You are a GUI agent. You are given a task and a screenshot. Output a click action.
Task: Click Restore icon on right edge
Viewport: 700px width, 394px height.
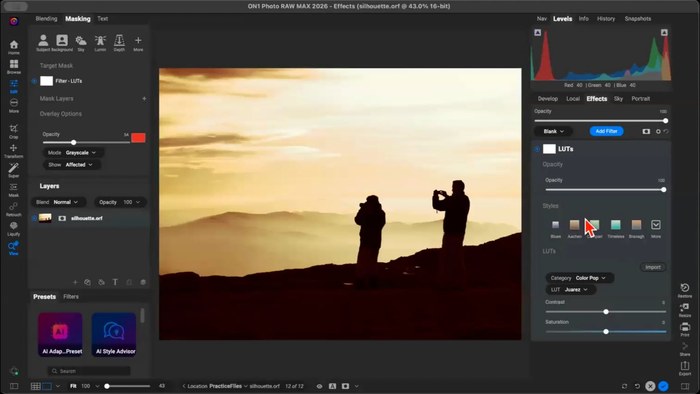[x=685, y=290]
